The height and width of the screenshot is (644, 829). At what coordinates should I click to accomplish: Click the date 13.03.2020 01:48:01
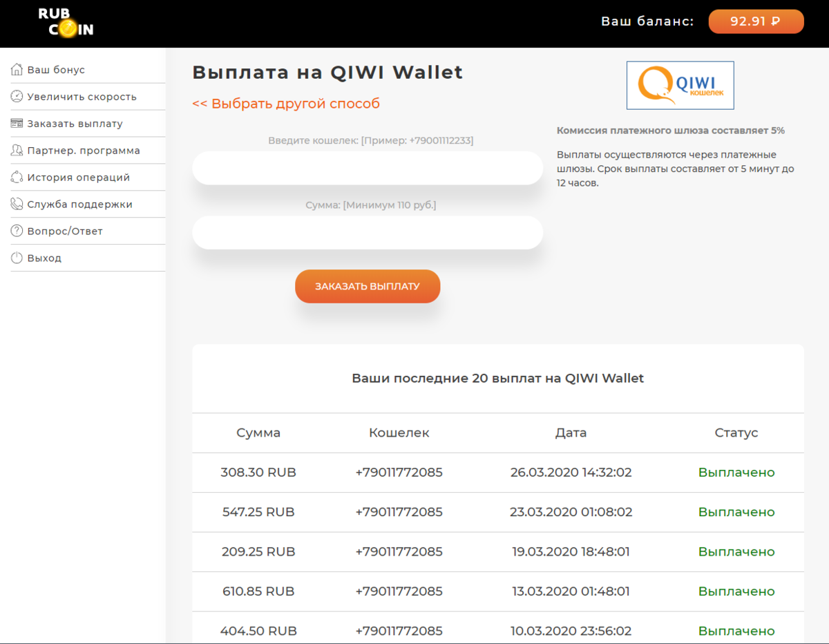click(571, 591)
